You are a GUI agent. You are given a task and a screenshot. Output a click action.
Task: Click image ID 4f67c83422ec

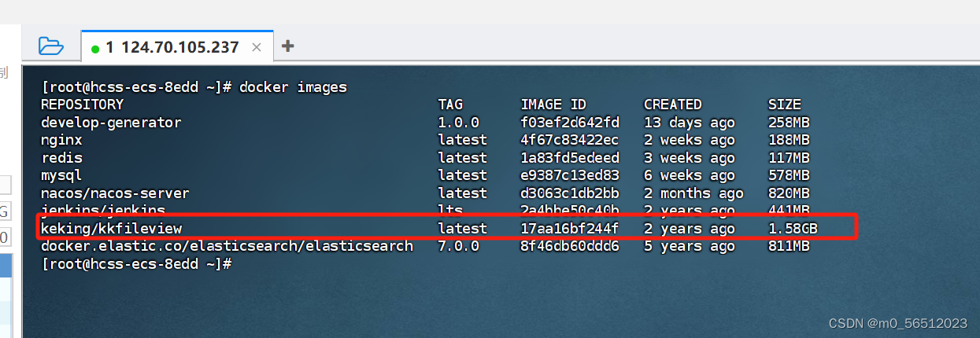(x=570, y=140)
